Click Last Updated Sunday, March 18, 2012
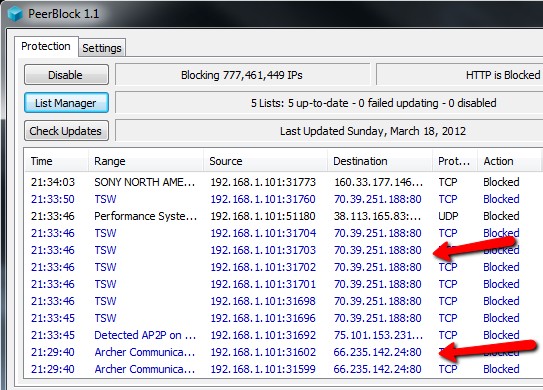 (373, 131)
